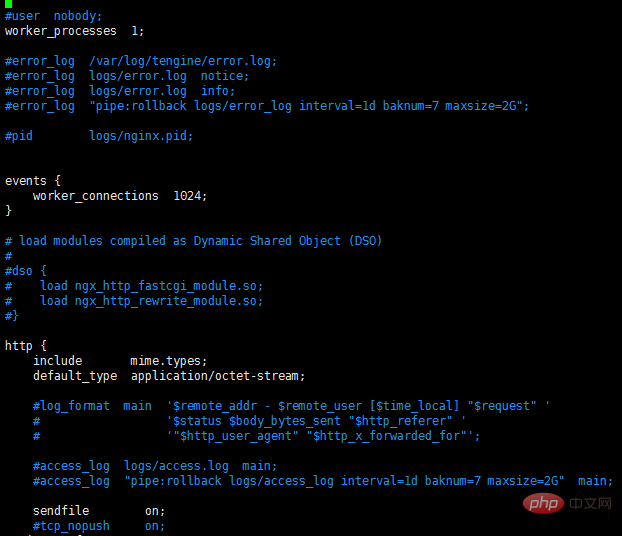
Task: Click the green cursor block at top
Action: click(8, 4)
